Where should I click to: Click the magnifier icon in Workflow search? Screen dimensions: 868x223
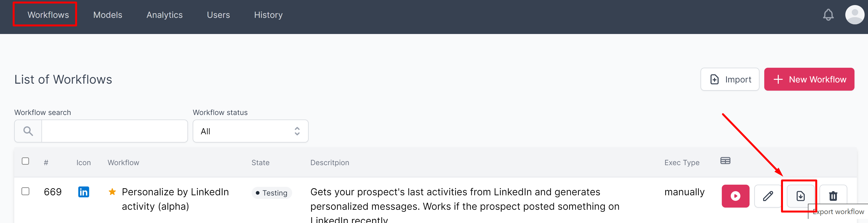click(28, 131)
